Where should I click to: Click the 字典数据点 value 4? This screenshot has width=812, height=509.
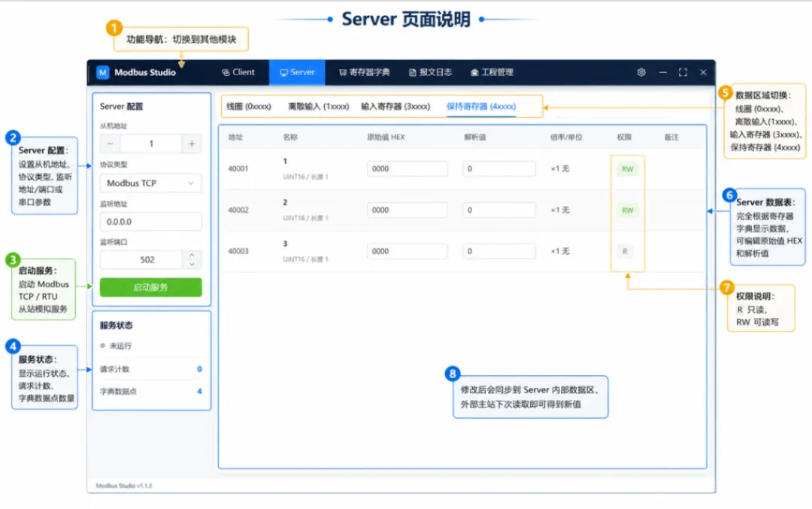[199, 392]
